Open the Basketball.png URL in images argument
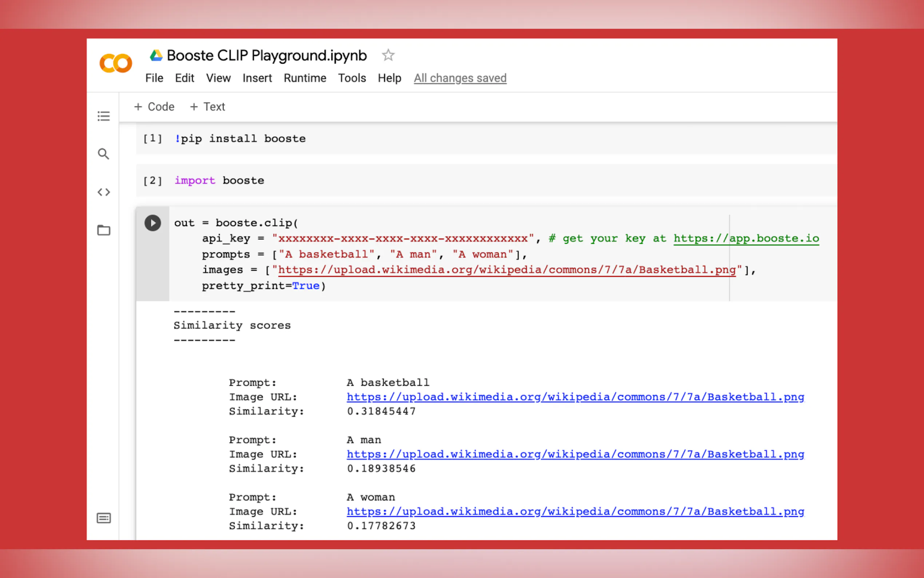 click(x=507, y=270)
